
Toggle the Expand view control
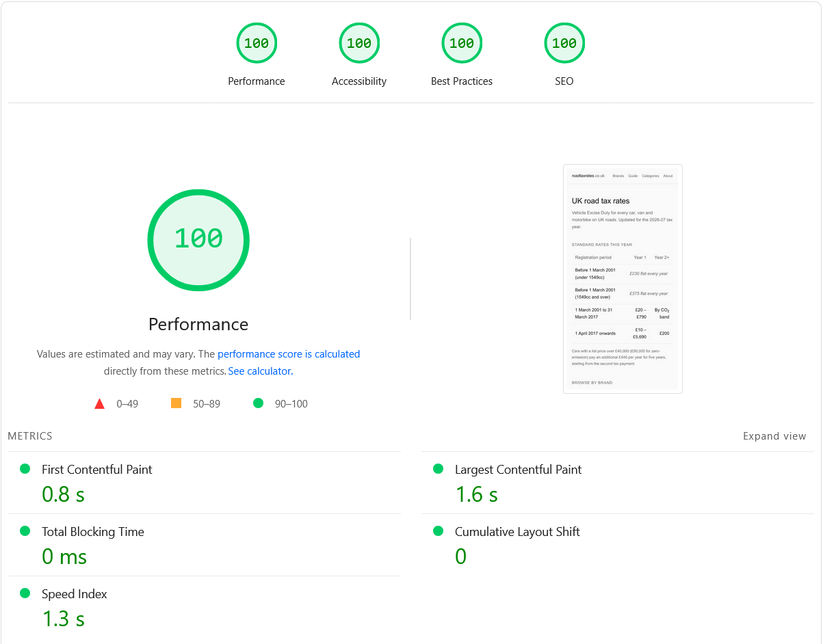point(774,436)
